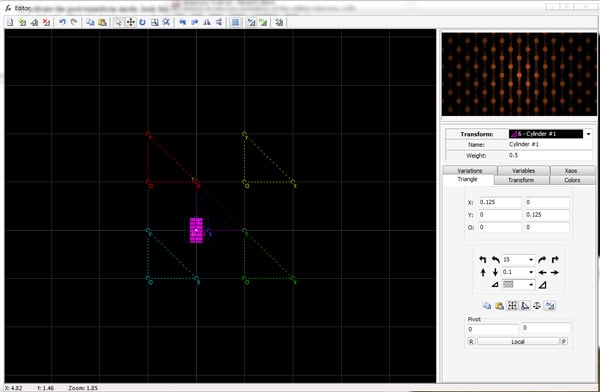Select the magenta transform in the canvas

pos(196,230)
